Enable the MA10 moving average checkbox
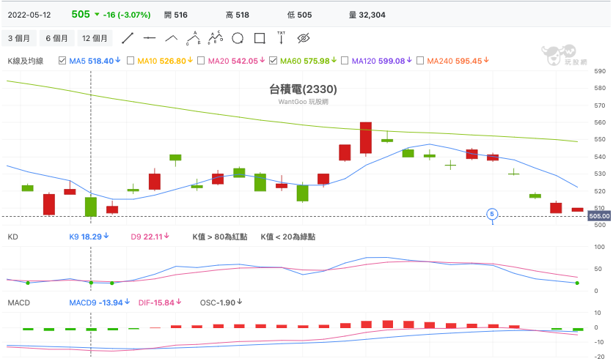This screenshot has height=364, width=613. click(131, 61)
